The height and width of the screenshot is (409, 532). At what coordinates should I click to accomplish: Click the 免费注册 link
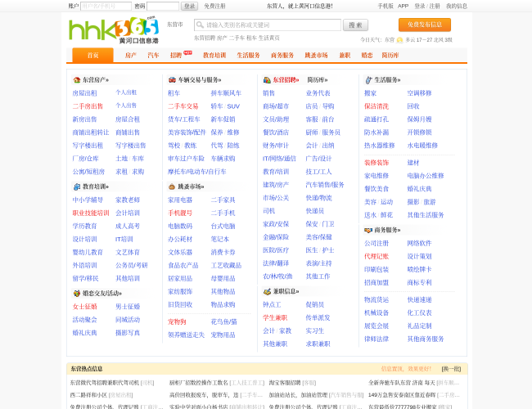[x=214, y=6]
